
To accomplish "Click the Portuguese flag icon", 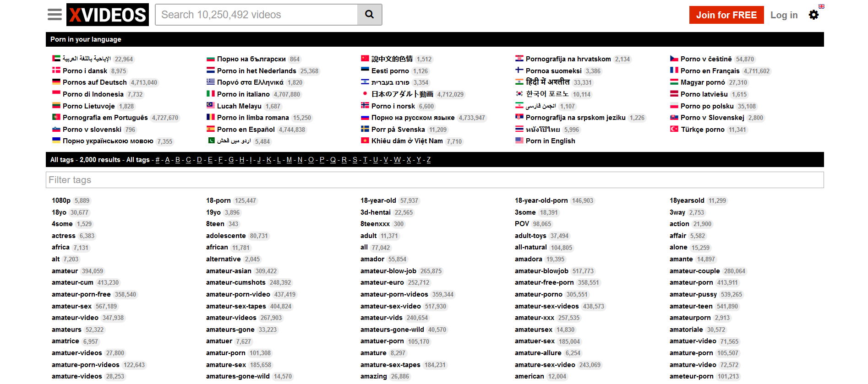I will click(x=56, y=117).
